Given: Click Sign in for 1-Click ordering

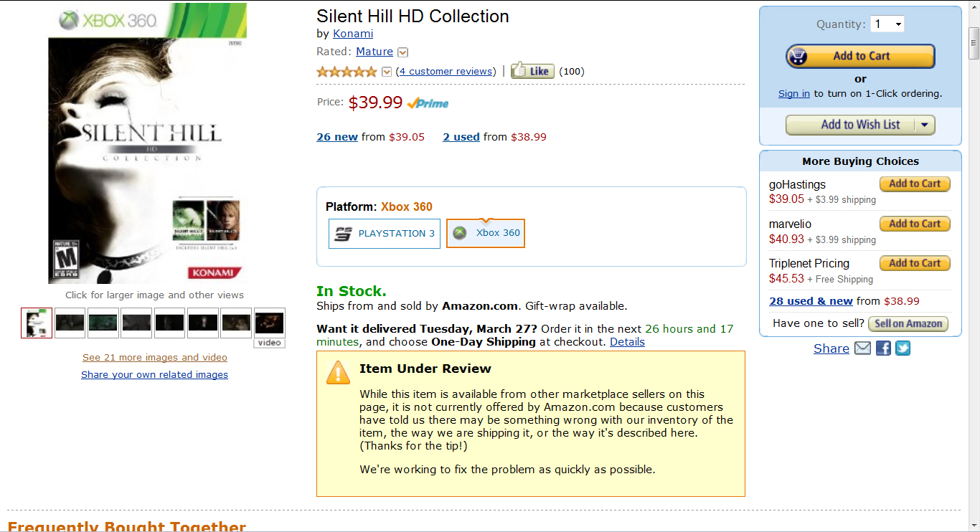Looking at the screenshot, I should (x=794, y=93).
